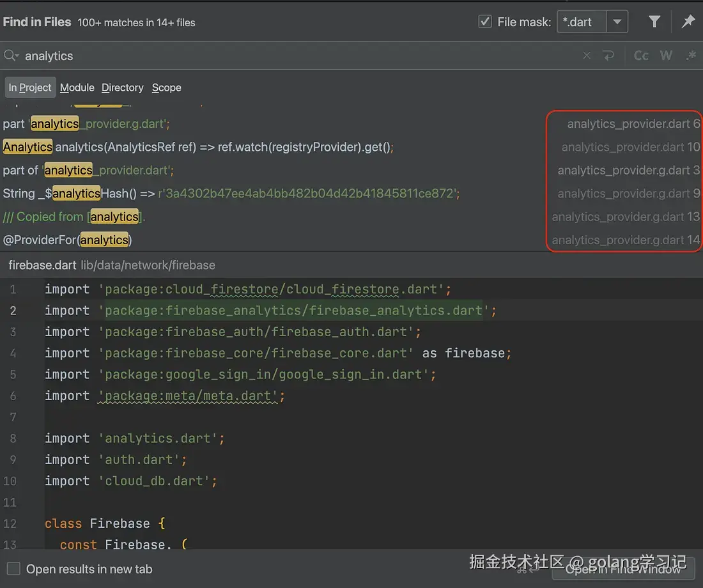Screen dimensions: 703x588
Task: Click file label analytics_provider.g.dart 14
Action: point(626,240)
